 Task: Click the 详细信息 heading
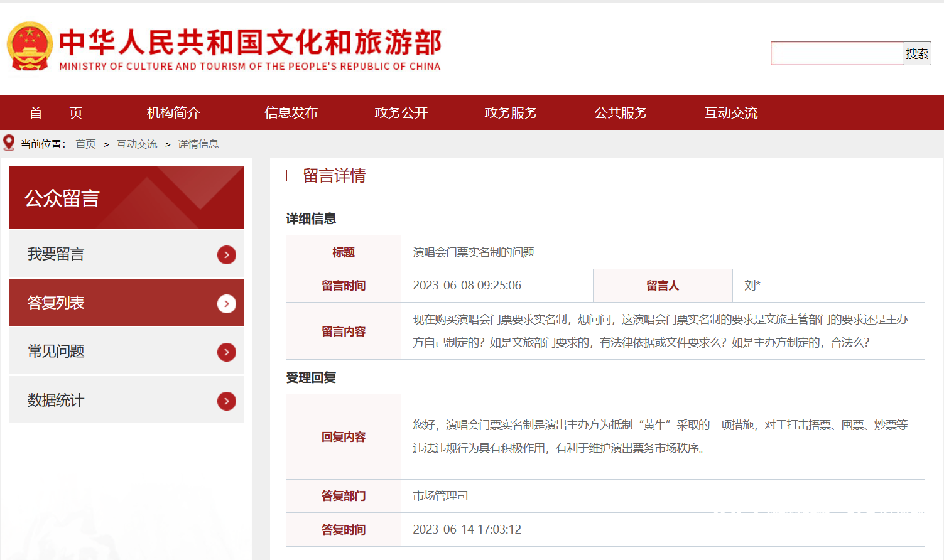(x=311, y=218)
